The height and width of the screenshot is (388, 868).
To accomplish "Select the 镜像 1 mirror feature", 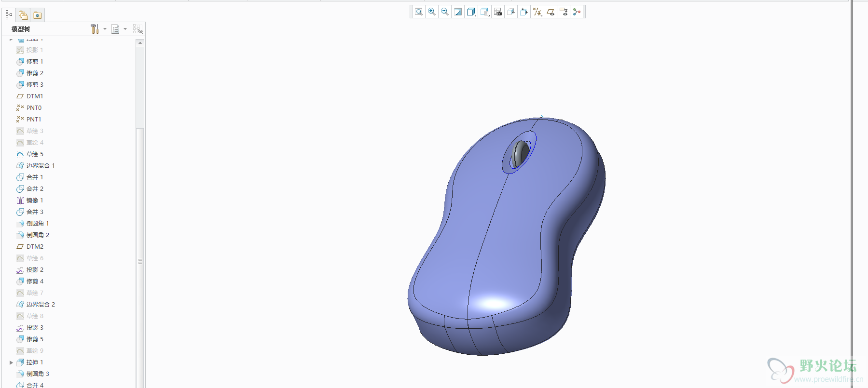I will pos(29,201).
